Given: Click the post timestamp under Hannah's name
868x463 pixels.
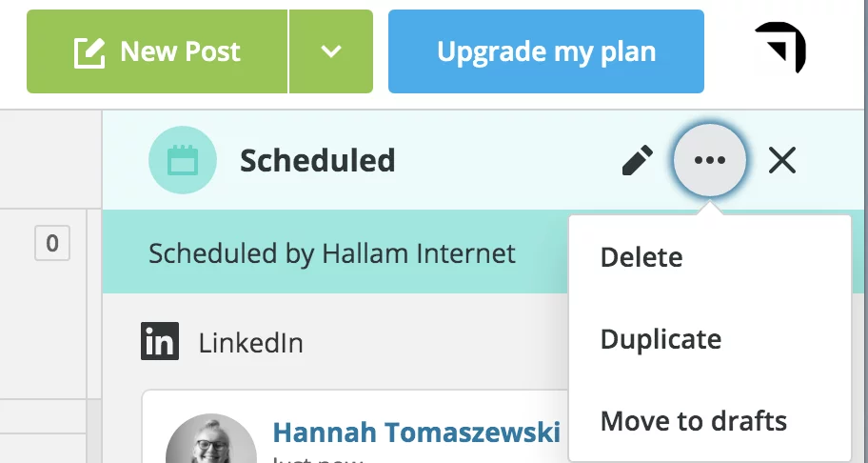Looking at the screenshot, I should (314, 459).
